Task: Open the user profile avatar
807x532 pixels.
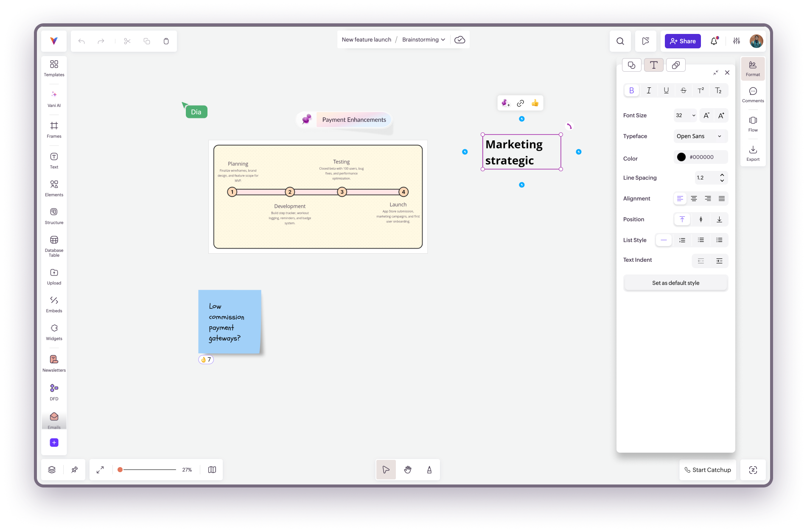Action: click(757, 41)
